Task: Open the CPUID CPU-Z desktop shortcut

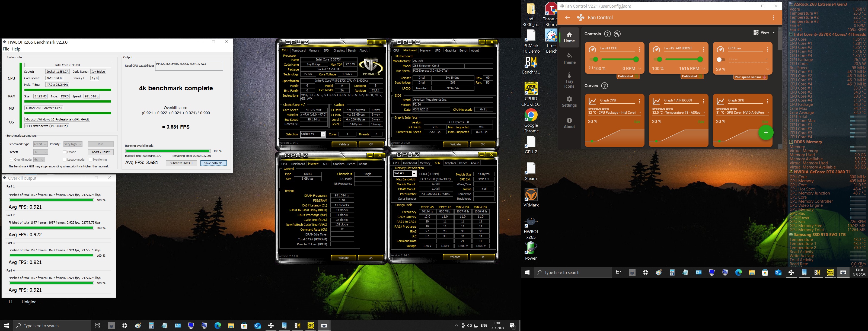Action: [x=531, y=94]
